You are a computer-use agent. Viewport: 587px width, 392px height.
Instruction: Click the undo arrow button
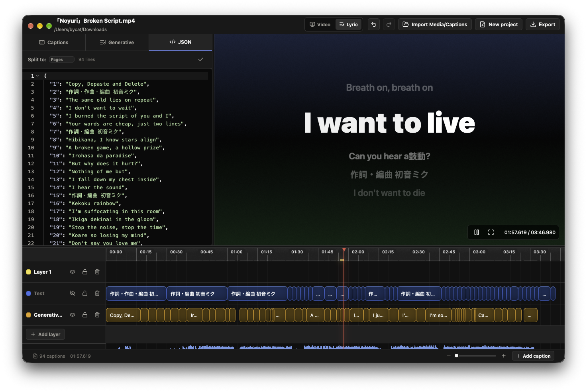[374, 24]
